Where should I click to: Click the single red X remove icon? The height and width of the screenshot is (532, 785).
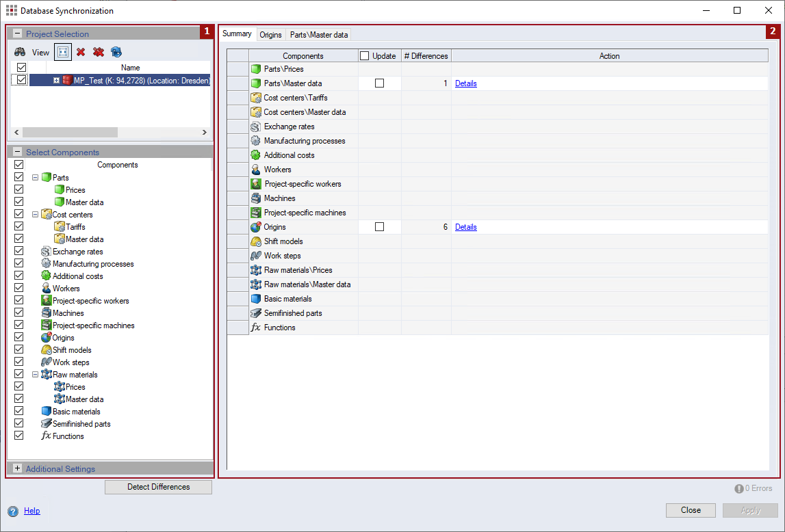[81, 52]
